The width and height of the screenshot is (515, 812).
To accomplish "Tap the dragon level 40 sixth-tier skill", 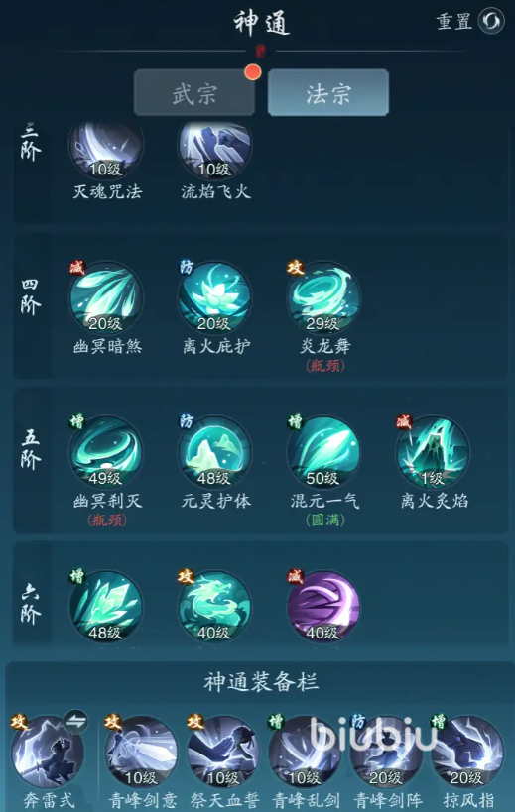I will click(x=215, y=607).
